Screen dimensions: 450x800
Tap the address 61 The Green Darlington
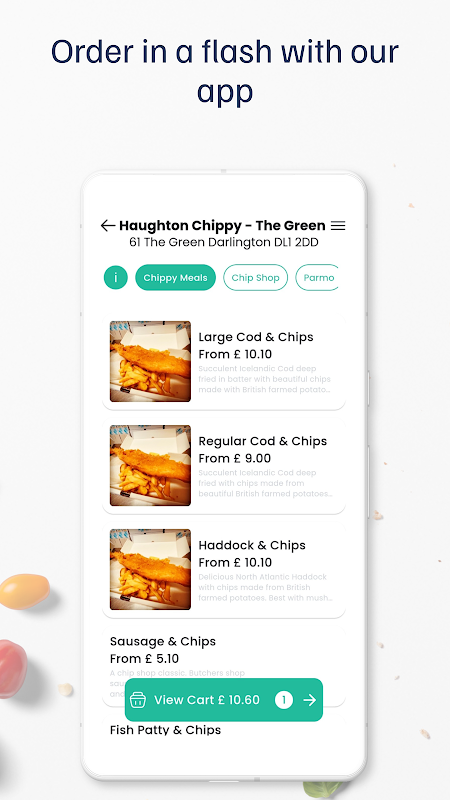coord(224,242)
